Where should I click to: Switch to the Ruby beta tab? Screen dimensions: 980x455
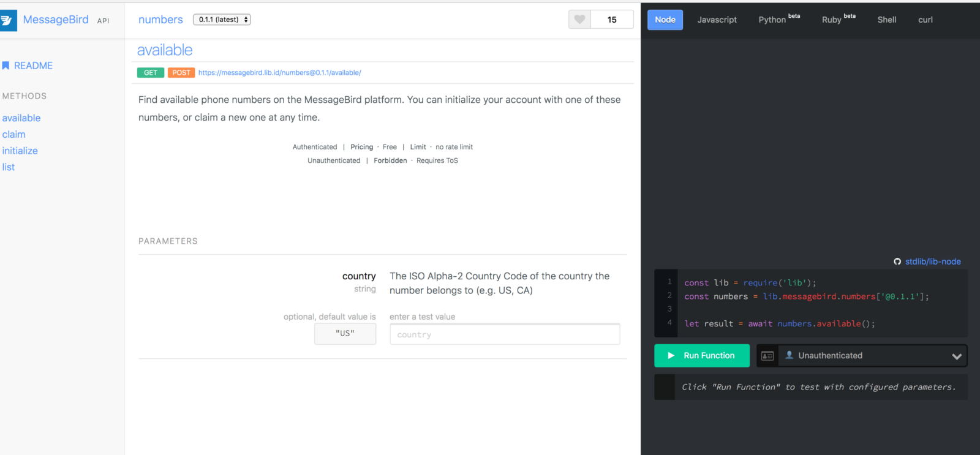click(x=839, y=19)
